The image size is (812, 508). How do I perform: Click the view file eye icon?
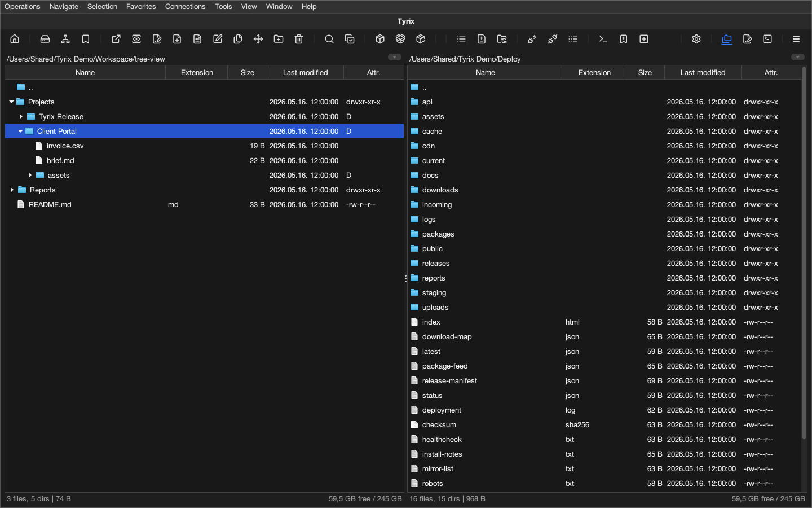coord(136,39)
